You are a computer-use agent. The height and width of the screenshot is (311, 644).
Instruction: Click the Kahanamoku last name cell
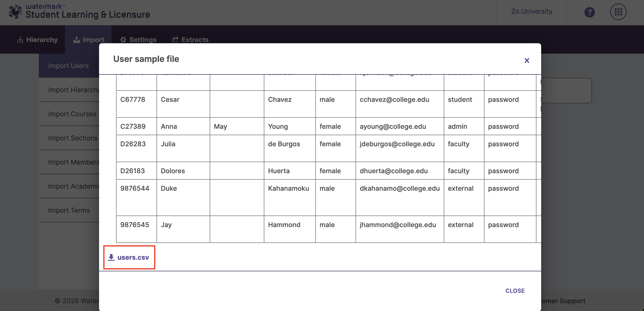(x=290, y=198)
